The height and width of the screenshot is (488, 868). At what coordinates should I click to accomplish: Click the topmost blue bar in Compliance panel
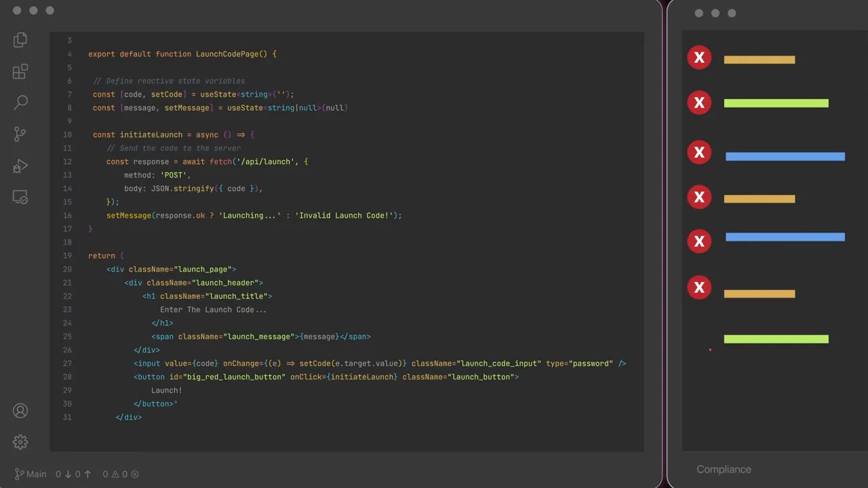(x=785, y=157)
